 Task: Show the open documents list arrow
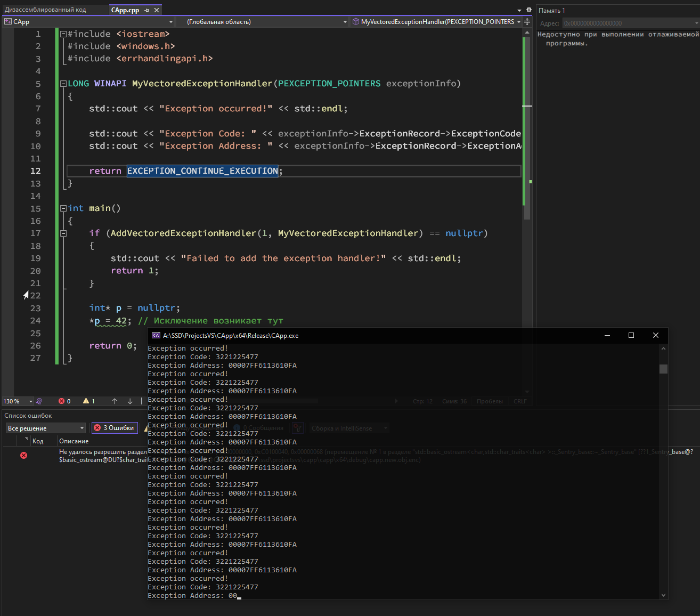point(519,10)
